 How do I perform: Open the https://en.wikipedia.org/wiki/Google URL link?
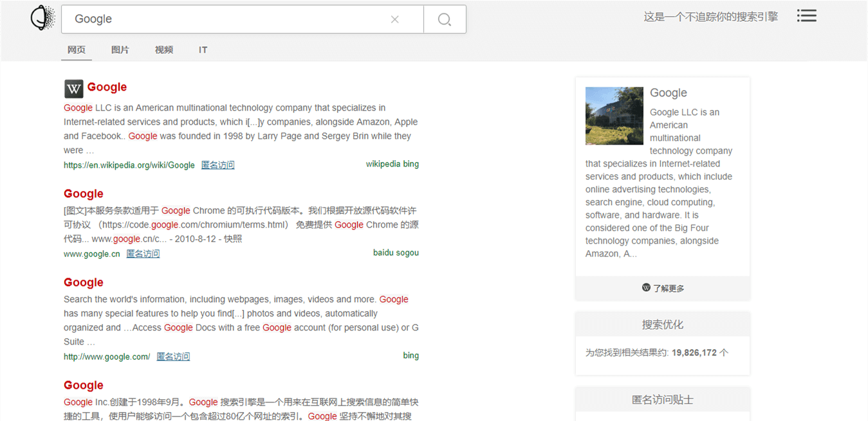(x=129, y=165)
